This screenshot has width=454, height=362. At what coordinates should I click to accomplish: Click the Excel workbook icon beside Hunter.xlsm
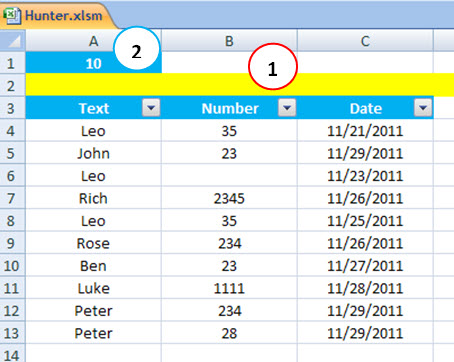[12, 15]
